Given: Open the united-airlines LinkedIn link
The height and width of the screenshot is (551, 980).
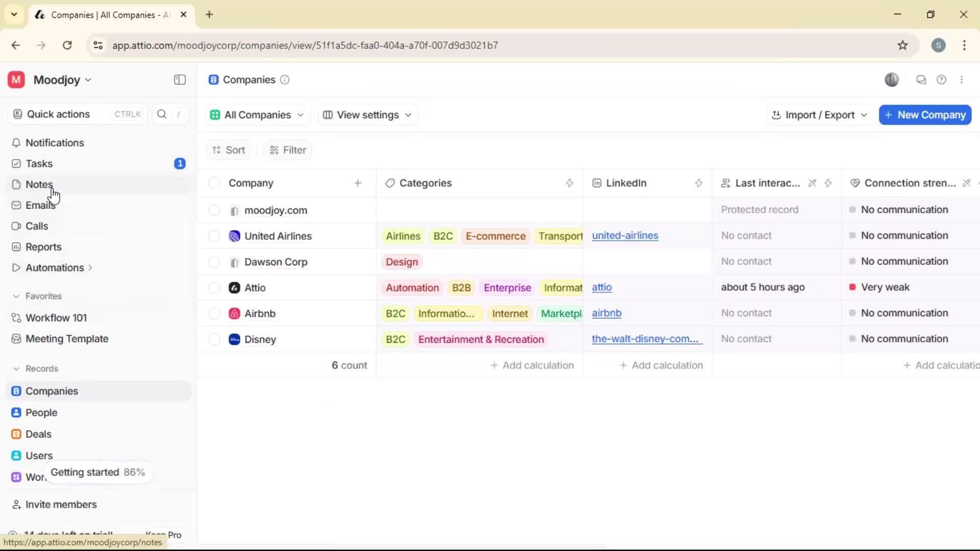Looking at the screenshot, I should point(625,236).
